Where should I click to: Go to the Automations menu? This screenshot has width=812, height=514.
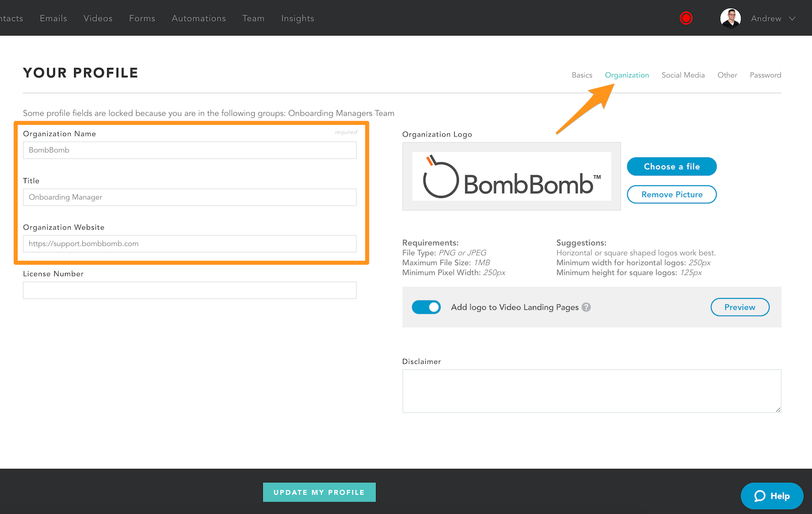198,18
